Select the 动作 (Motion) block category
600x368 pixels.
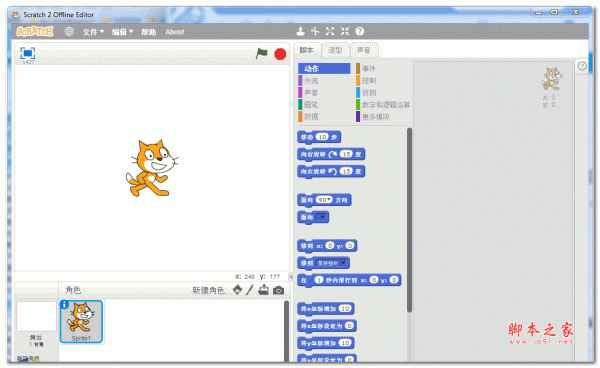point(324,68)
